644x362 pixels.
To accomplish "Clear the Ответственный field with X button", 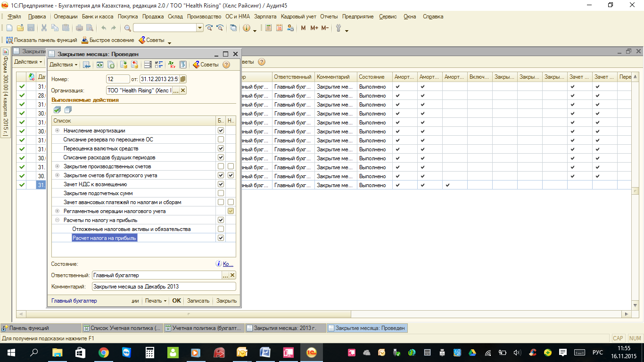I will click(232, 275).
